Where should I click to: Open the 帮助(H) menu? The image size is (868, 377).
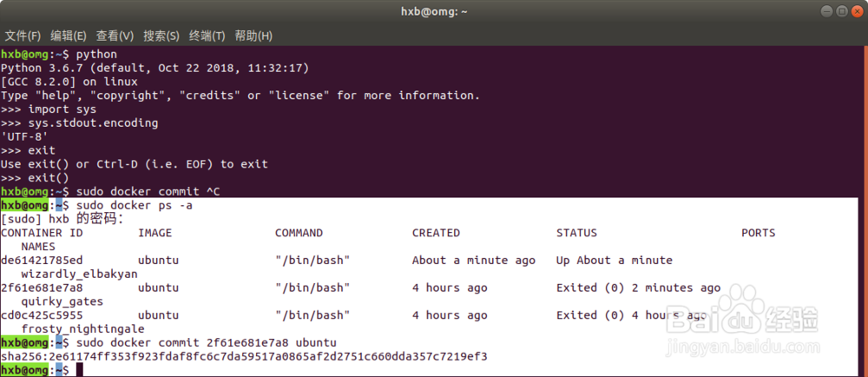click(x=253, y=36)
